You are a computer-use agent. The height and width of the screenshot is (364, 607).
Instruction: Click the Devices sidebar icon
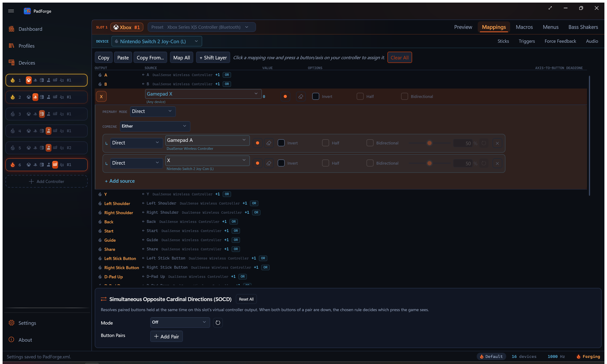point(11,62)
